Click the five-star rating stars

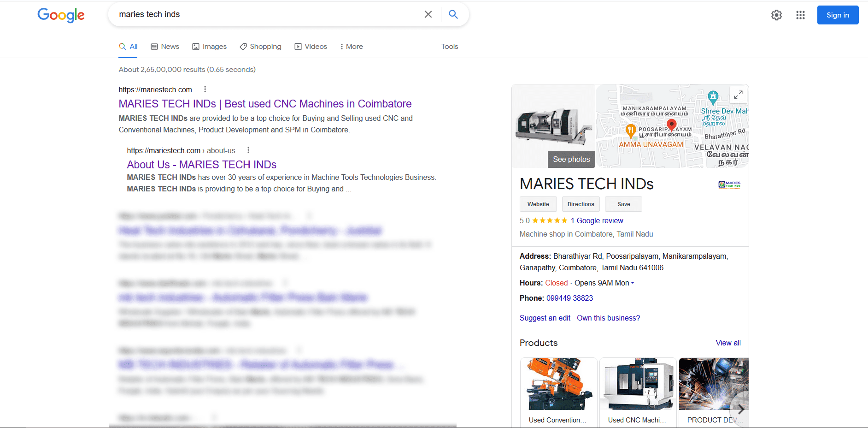tap(550, 220)
